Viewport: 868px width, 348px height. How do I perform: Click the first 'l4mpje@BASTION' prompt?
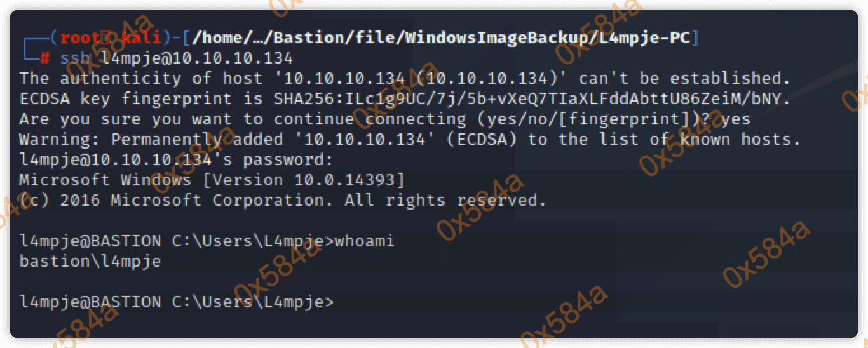[90, 241]
